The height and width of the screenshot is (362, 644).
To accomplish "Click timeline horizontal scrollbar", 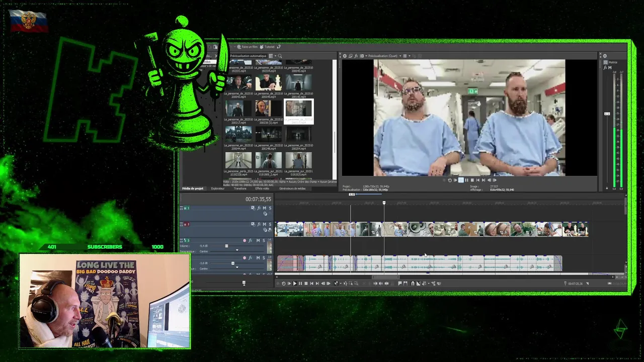I will (385, 277).
